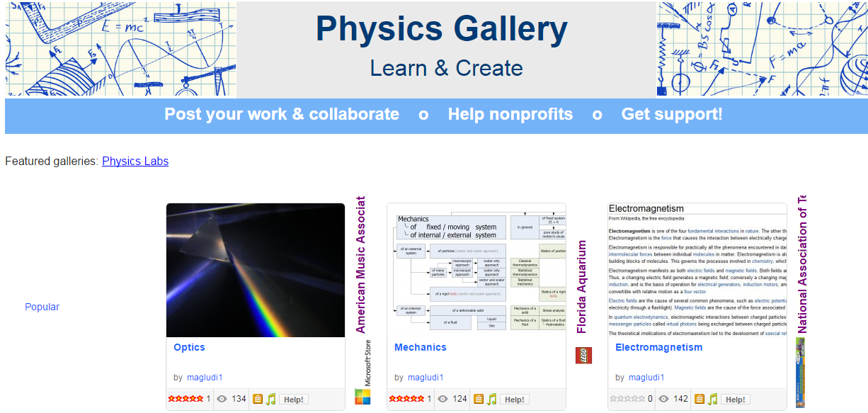Click the Microsoft Store logo icon

coord(362,397)
